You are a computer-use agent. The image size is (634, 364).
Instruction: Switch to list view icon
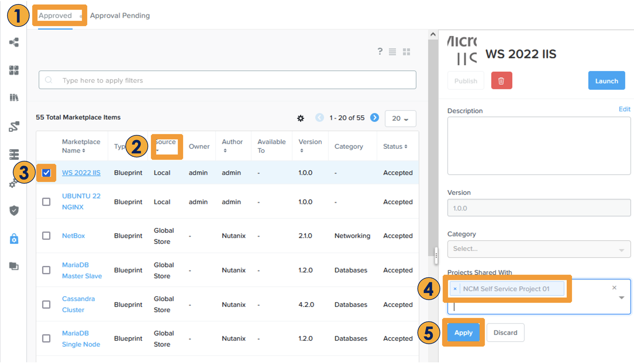click(x=392, y=52)
